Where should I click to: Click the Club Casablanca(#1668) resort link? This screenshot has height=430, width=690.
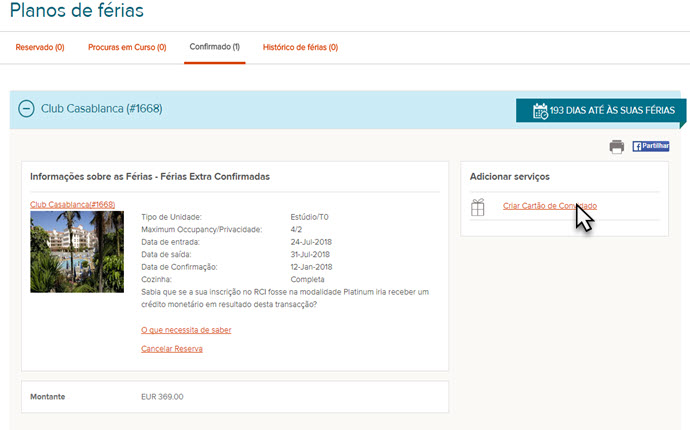pos(73,204)
